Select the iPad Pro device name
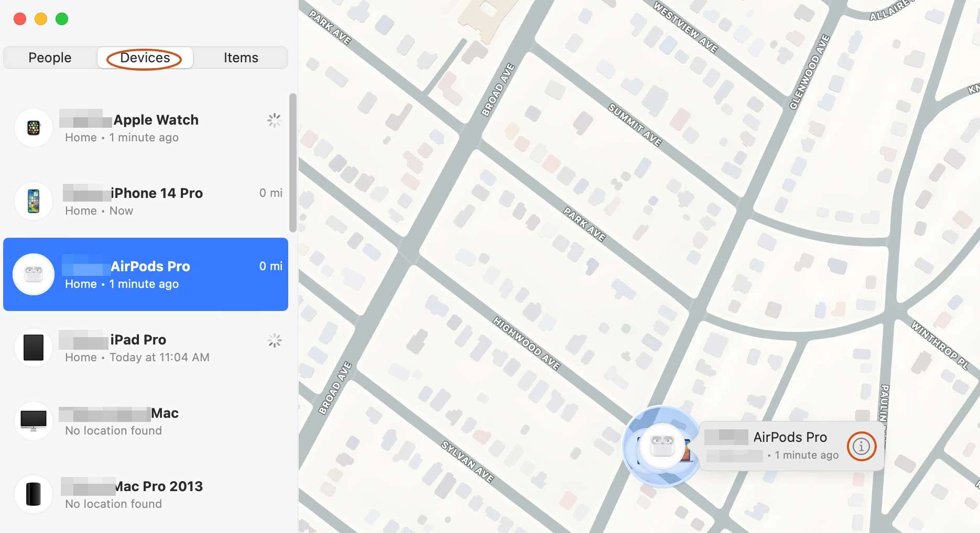The width and height of the screenshot is (980, 533). coord(138,340)
